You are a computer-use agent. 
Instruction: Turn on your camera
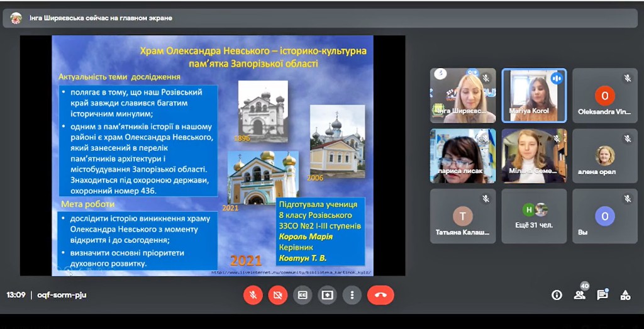(277, 294)
